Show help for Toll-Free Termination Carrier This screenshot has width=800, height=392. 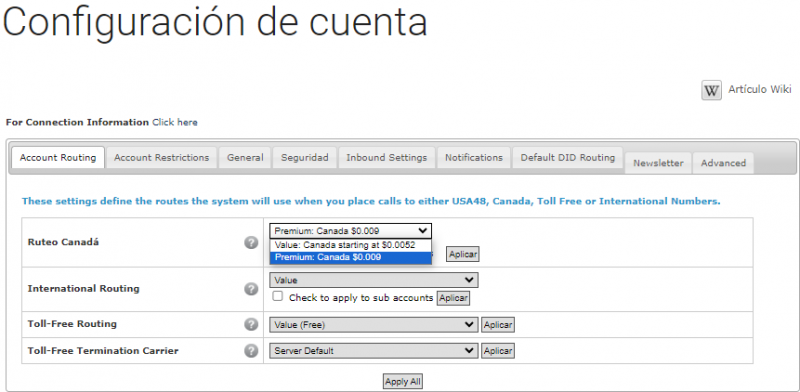pyautogui.click(x=251, y=351)
